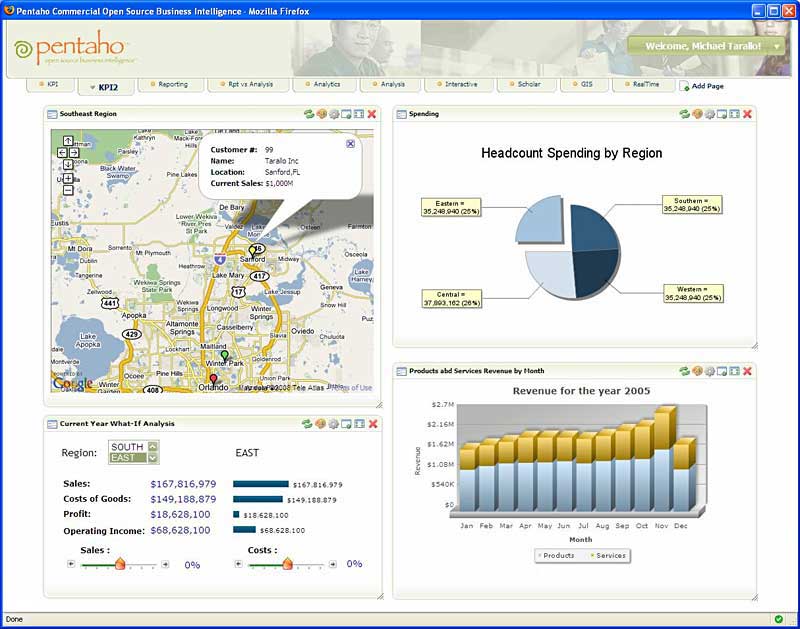Viewport: 800px width, 629px height.
Task: Open the Analytics tab
Action: pos(324,85)
